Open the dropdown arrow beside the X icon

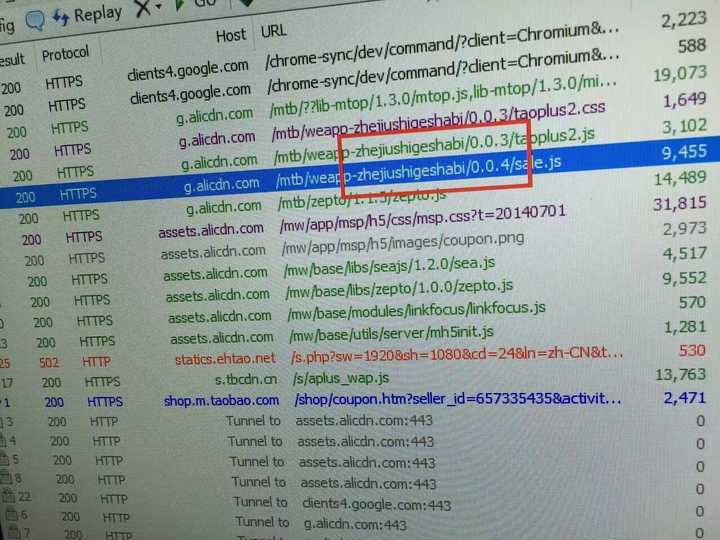(158, 6)
